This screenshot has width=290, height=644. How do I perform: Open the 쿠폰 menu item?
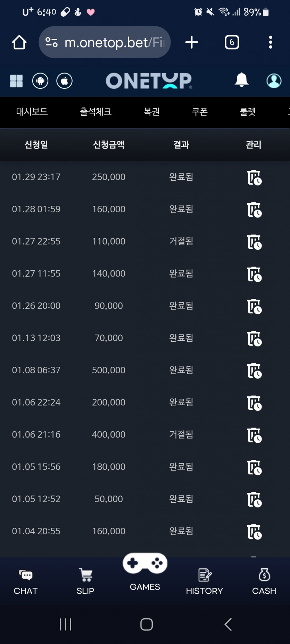coord(200,112)
